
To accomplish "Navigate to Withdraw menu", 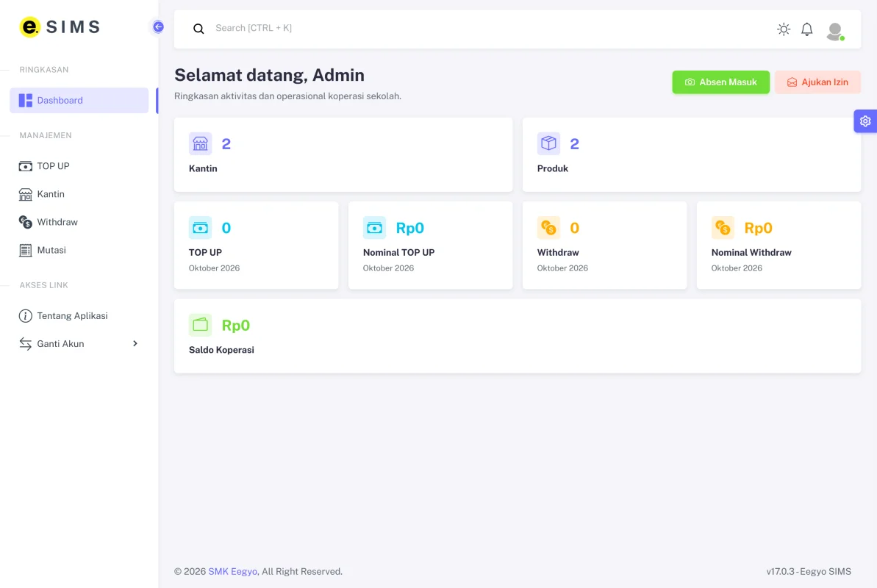I will click(x=79, y=222).
